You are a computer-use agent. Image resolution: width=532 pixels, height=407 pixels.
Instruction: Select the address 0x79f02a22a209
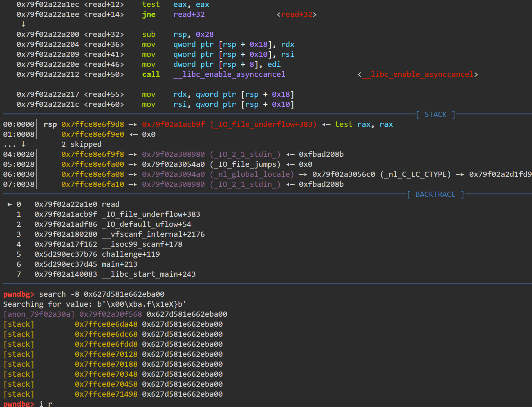click(48, 54)
